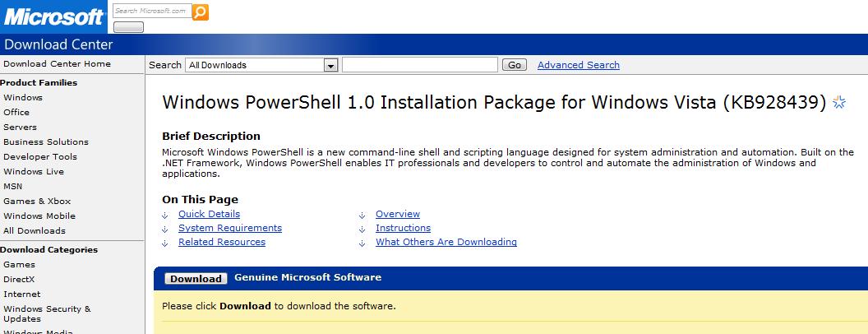Click the down arrow beside Related Resources

coord(165,243)
